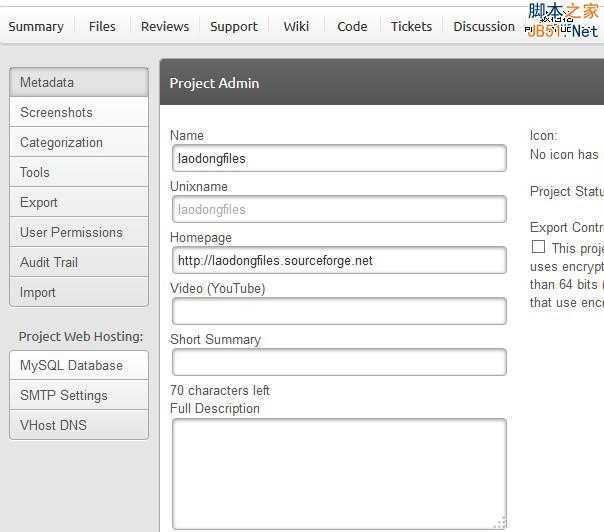This screenshot has width=604, height=532.
Task: Focus the Short Summary field
Action: [339, 362]
